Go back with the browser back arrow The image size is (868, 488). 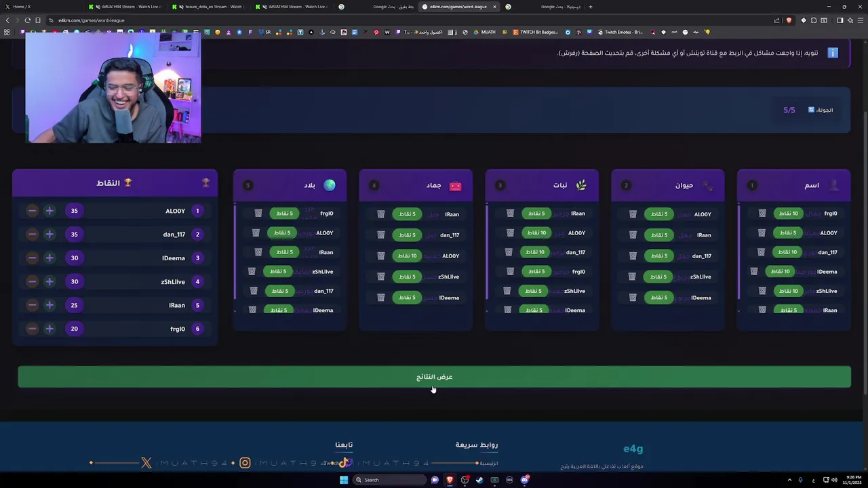click(x=7, y=20)
